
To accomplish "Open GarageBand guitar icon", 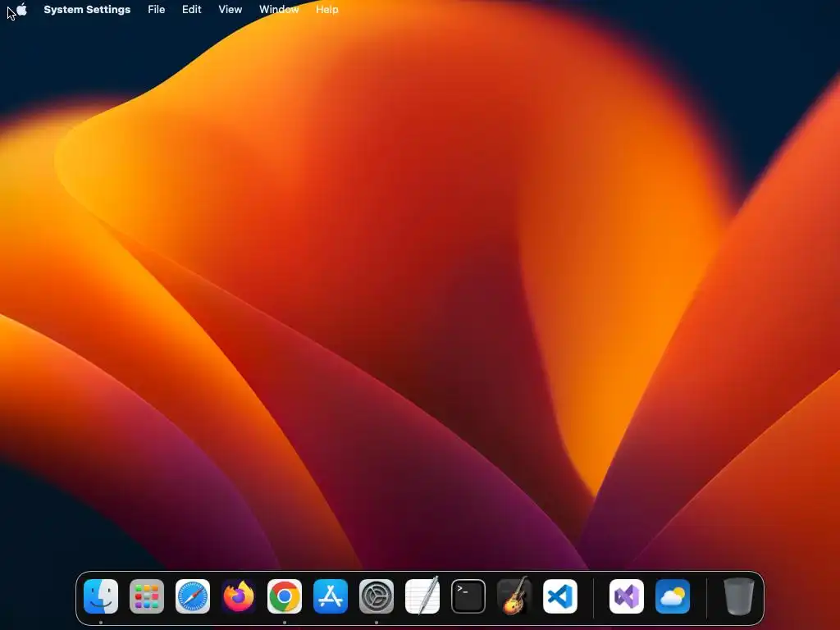I will (514, 596).
